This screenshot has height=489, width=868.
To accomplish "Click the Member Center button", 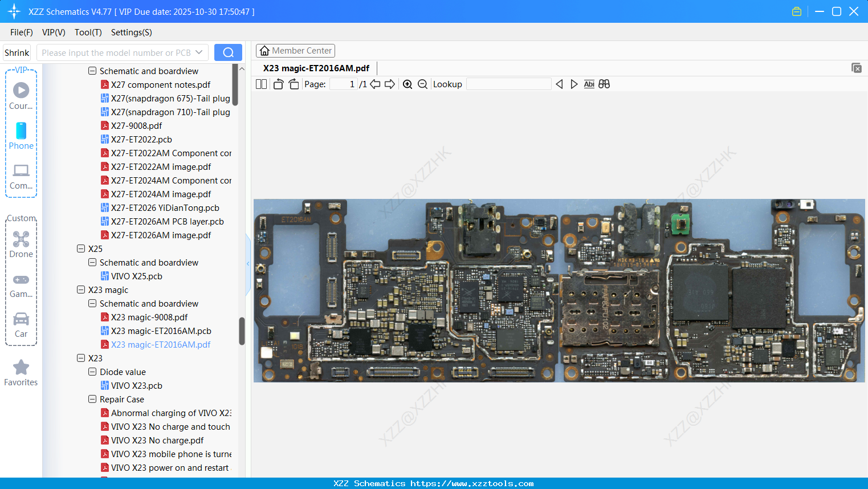I will coord(295,51).
